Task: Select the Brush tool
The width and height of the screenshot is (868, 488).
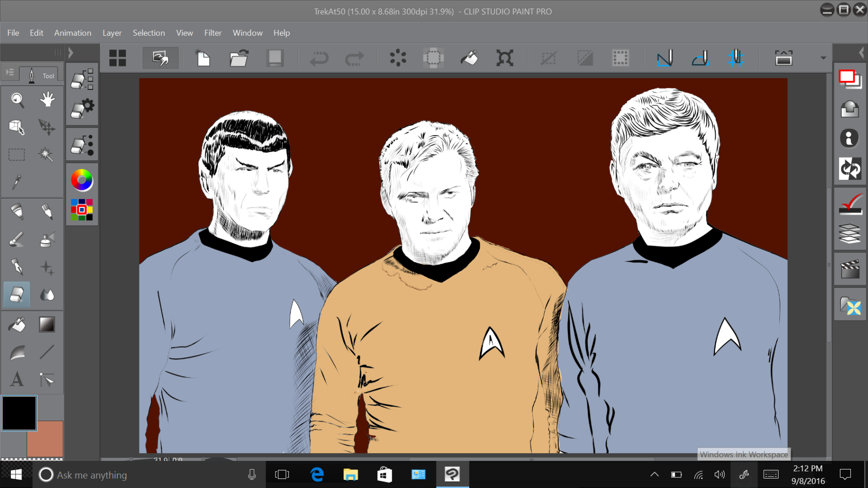Action: click(x=17, y=239)
